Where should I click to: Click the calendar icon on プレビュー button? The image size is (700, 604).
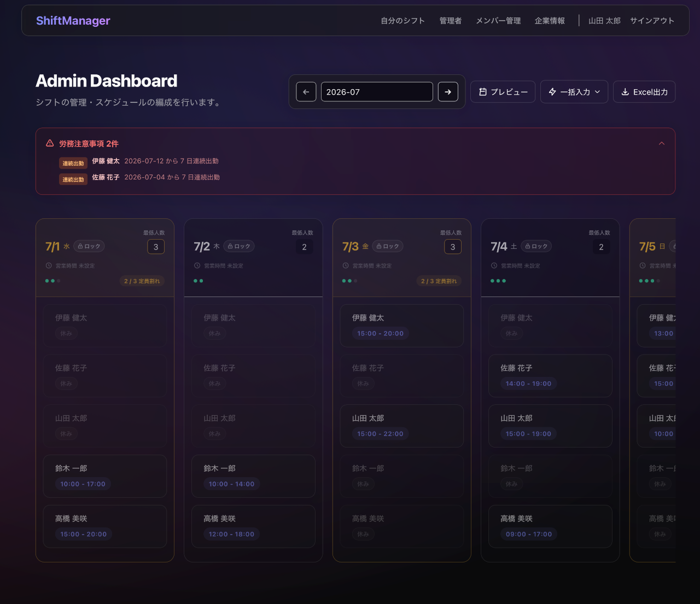pyautogui.click(x=483, y=92)
